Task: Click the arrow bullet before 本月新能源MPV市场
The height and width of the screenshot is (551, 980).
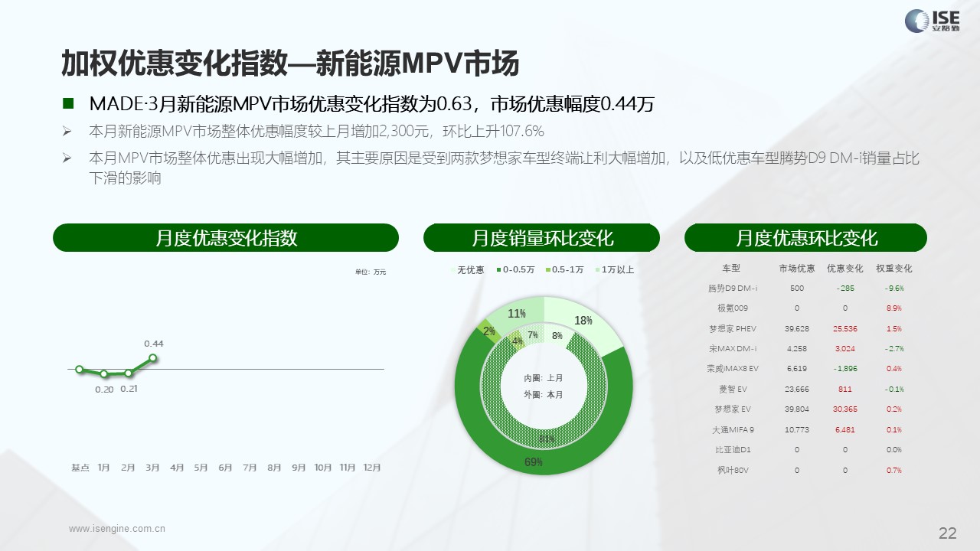Action: (67, 131)
